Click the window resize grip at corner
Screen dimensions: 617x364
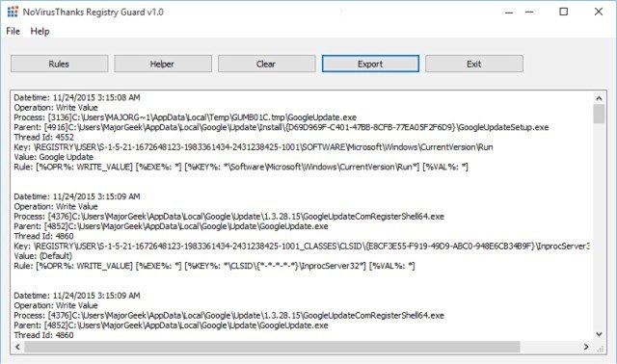(x=600, y=349)
